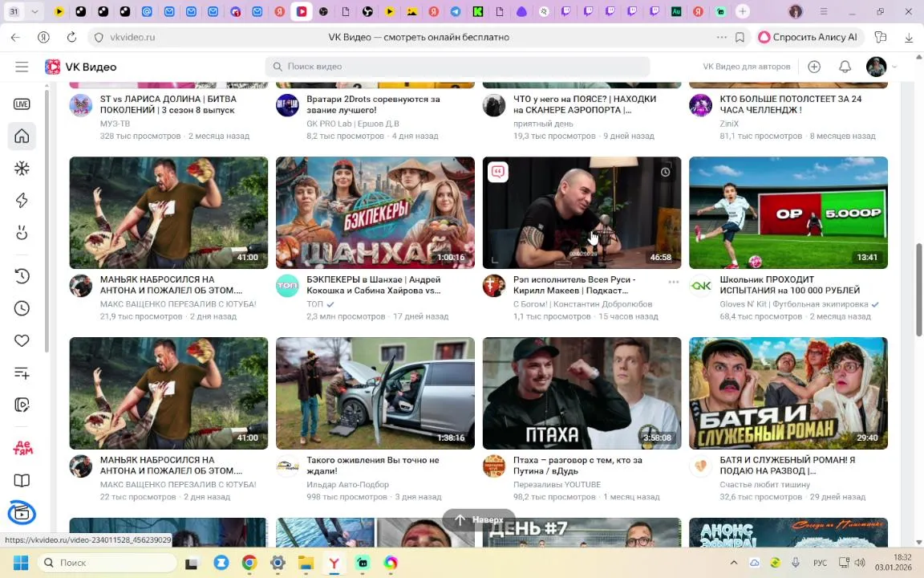Open the clips icon in sidebar
This screenshot has height=578, width=924.
click(x=22, y=405)
